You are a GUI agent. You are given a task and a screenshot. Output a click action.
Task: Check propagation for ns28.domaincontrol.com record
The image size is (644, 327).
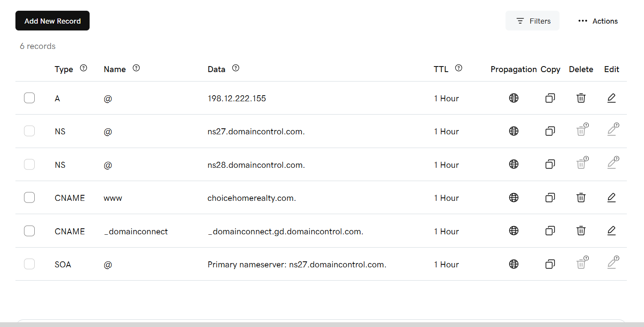point(514,164)
